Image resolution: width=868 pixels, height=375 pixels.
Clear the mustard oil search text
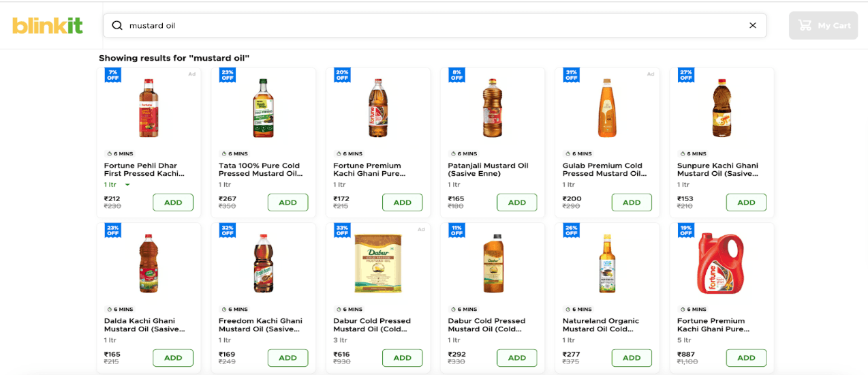click(753, 25)
